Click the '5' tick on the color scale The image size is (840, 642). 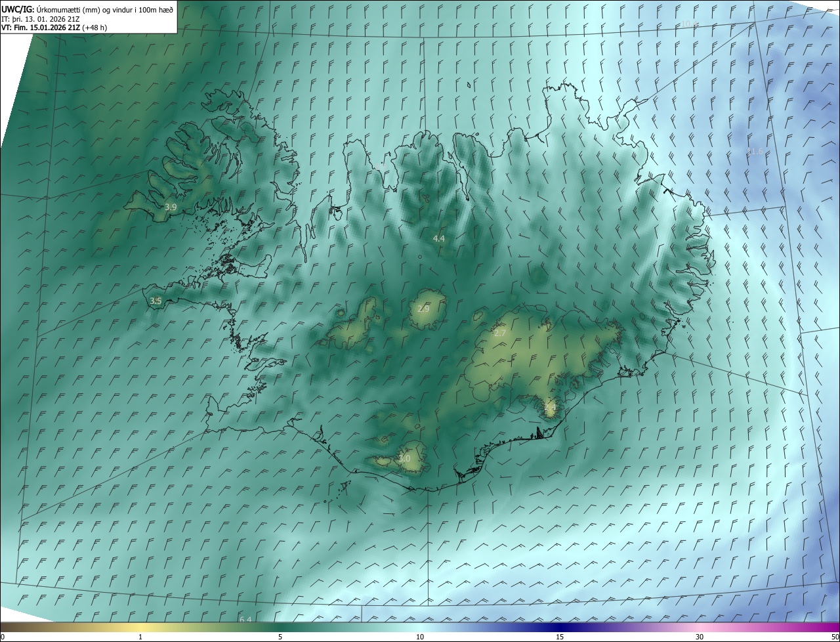pos(280,637)
